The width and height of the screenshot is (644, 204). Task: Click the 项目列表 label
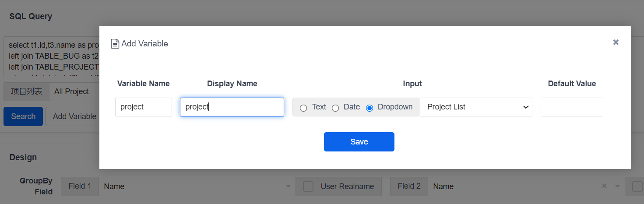coord(27,91)
